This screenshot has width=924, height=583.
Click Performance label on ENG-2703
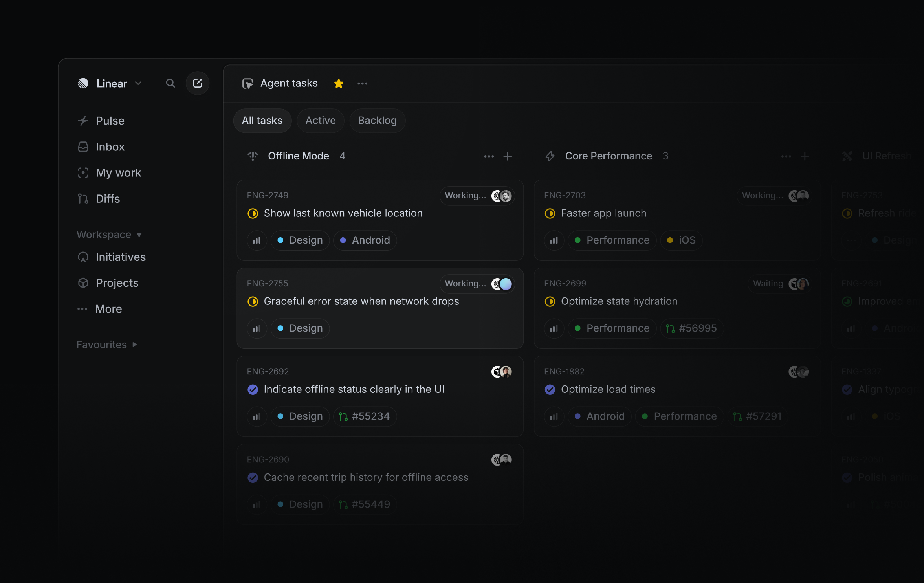click(x=612, y=240)
